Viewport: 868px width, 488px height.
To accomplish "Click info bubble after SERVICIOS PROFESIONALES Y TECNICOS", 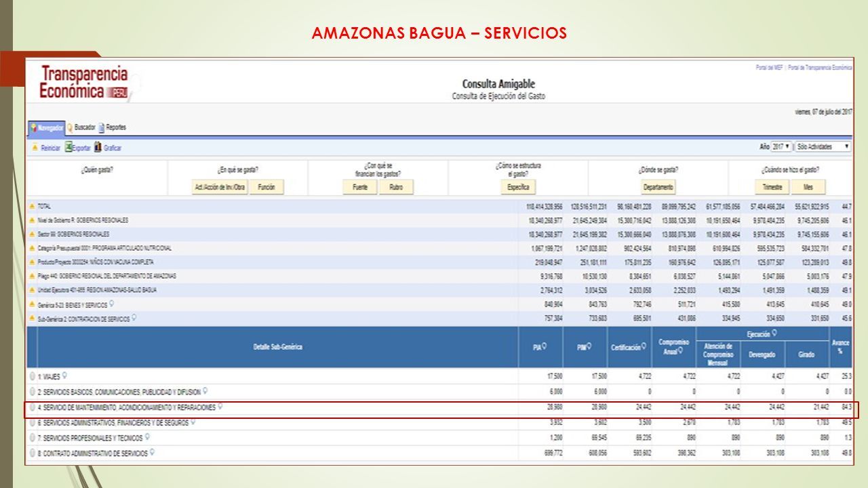I will pyautogui.click(x=149, y=437).
